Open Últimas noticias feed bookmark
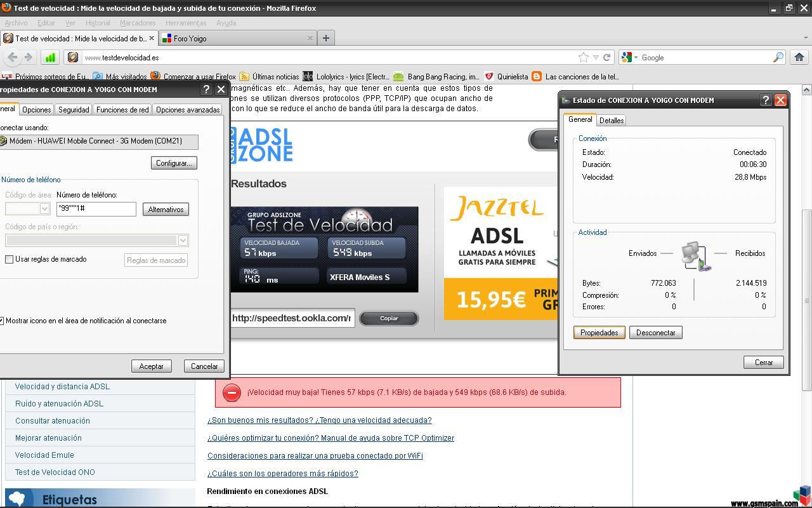The width and height of the screenshot is (812, 508). [x=270, y=77]
